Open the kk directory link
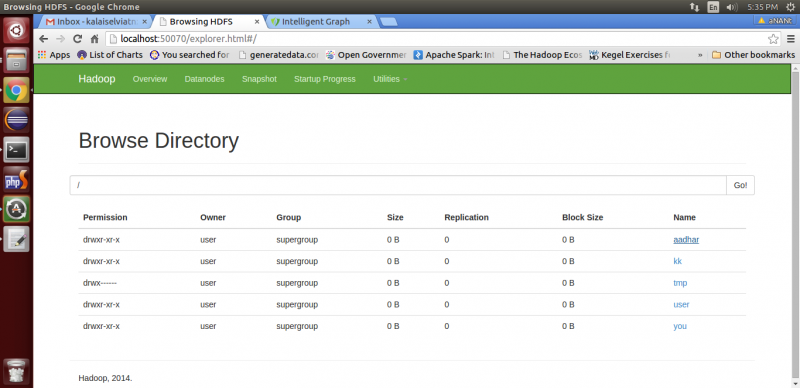 677,261
